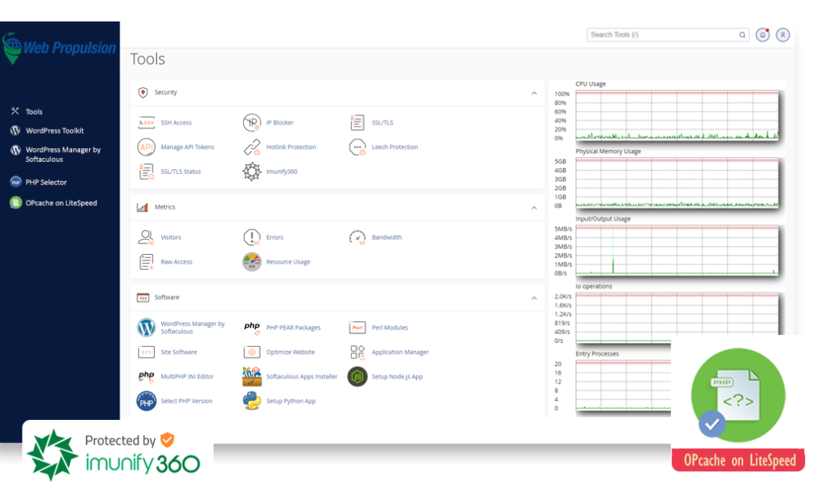The image size is (821, 504).
Task: Click the IP Blocker icon
Action: click(x=252, y=123)
